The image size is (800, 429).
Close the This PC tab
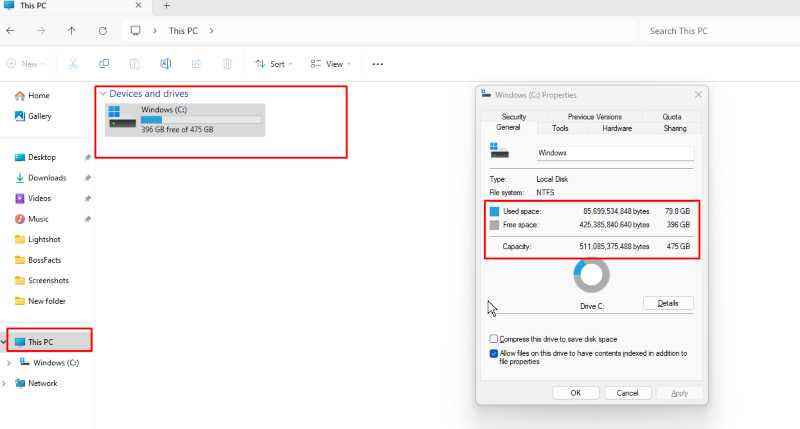(x=138, y=5)
